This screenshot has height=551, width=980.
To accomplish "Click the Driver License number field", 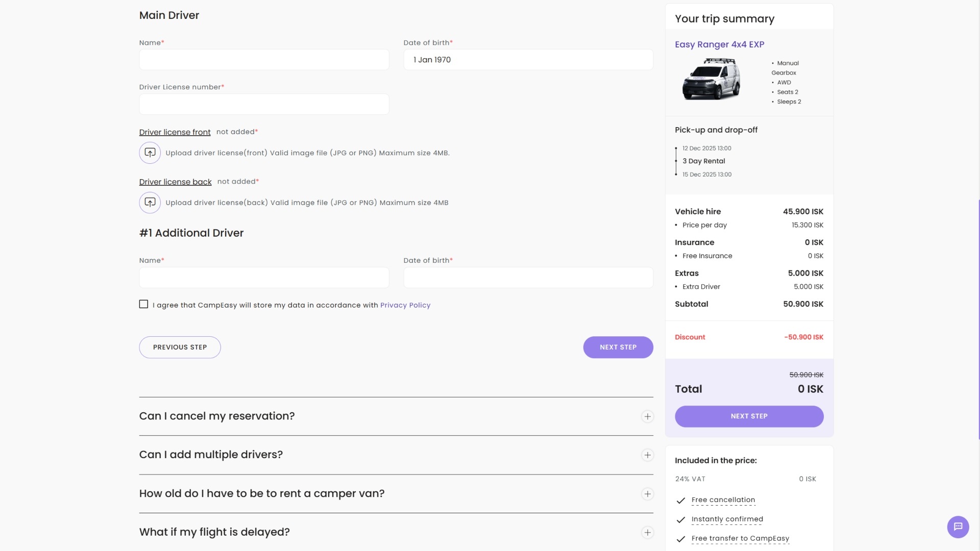I will click(263, 104).
